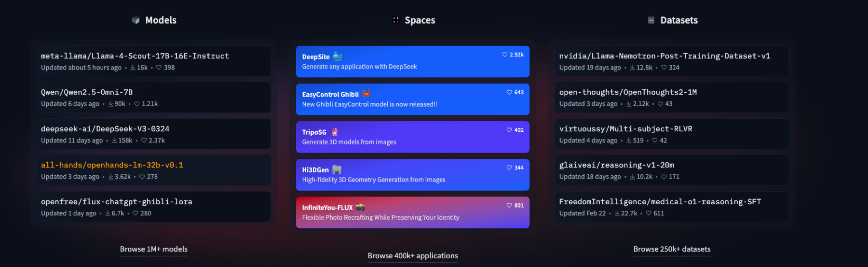The image size is (868, 267).
Task: Open the Qwen2.5-Omni-7B model entry
Action: pos(153,97)
